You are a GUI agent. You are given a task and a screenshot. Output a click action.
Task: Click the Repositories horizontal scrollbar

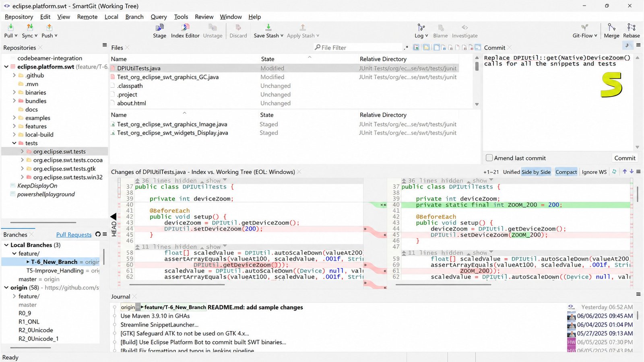click(x=43, y=222)
